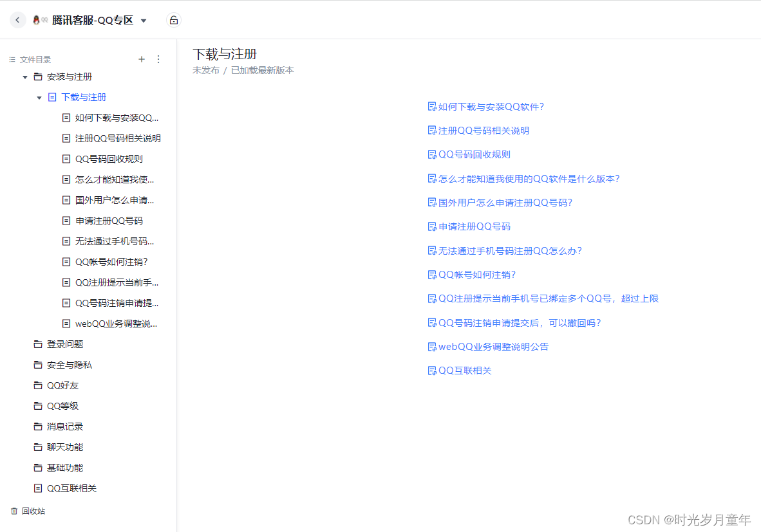Open the 聊天功能 folder
Screen dimensions: 761x532
65,447
